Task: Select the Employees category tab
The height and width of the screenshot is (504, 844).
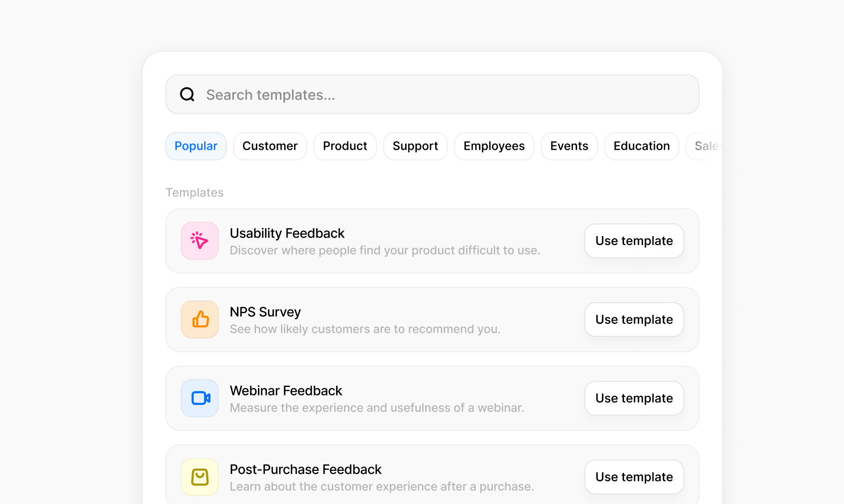Action: 494,146
